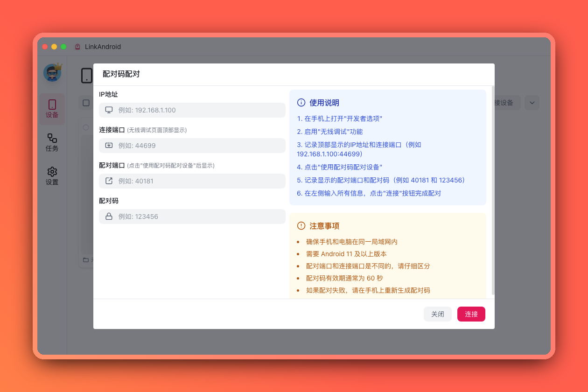Viewport: 588px width, 392px height.
Task: Open the 设置 sidebar tab
Action: (x=52, y=176)
